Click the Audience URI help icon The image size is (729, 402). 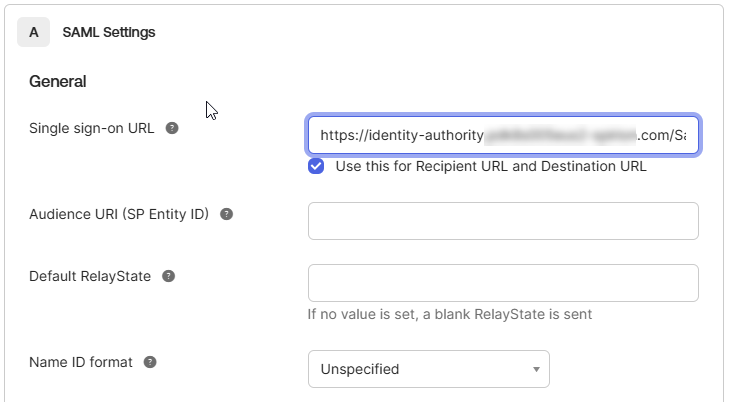click(x=226, y=214)
